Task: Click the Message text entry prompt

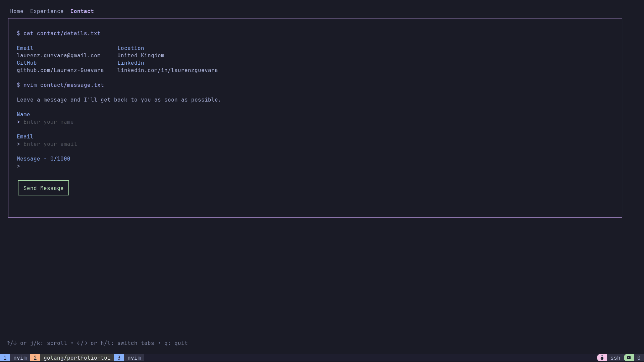Action: click(x=19, y=166)
